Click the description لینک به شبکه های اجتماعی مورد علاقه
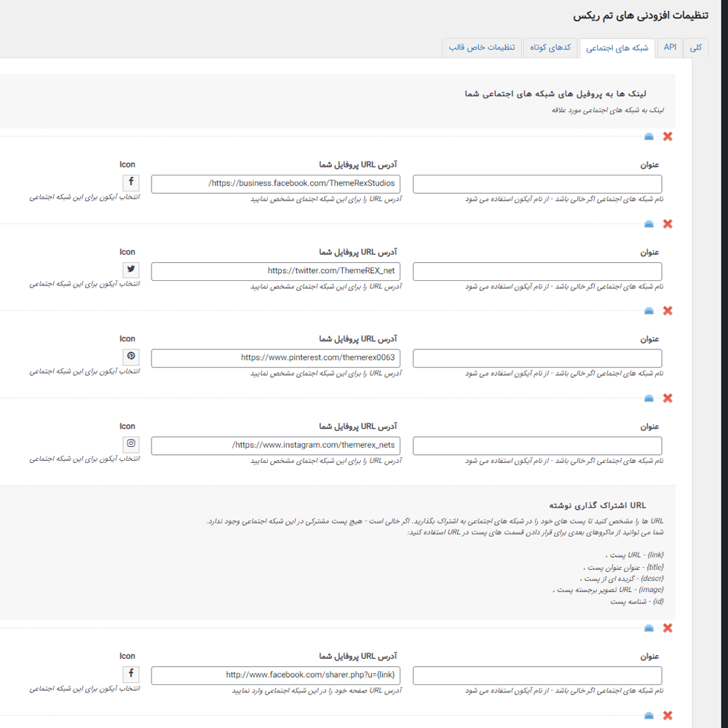728x728 pixels. click(608, 110)
